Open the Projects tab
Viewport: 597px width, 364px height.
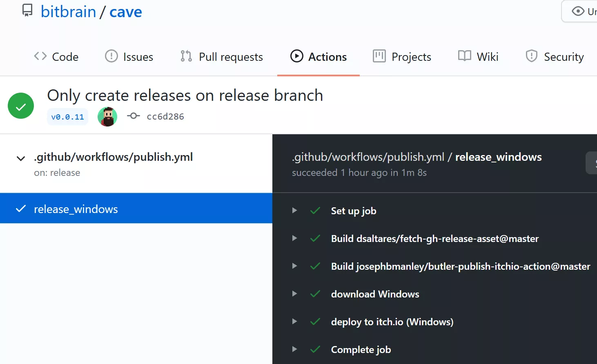click(402, 57)
